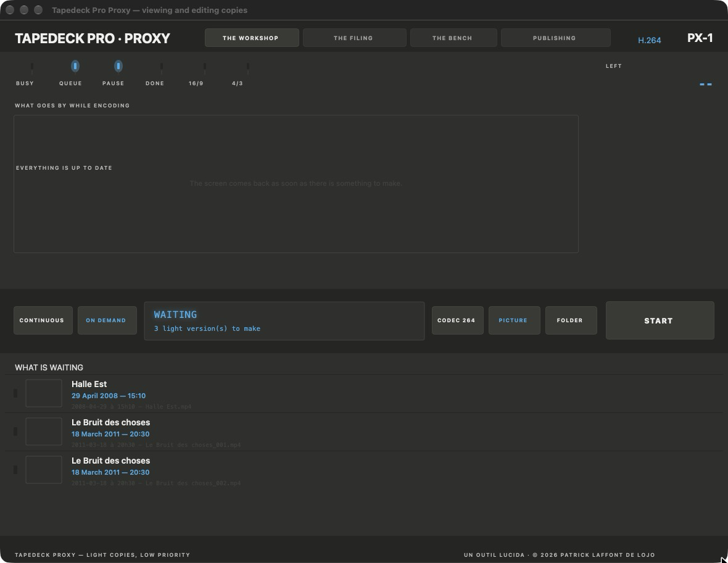Click the date 29 April 2008 — 15:10
This screenshot has height=563, width=728.
109,396
